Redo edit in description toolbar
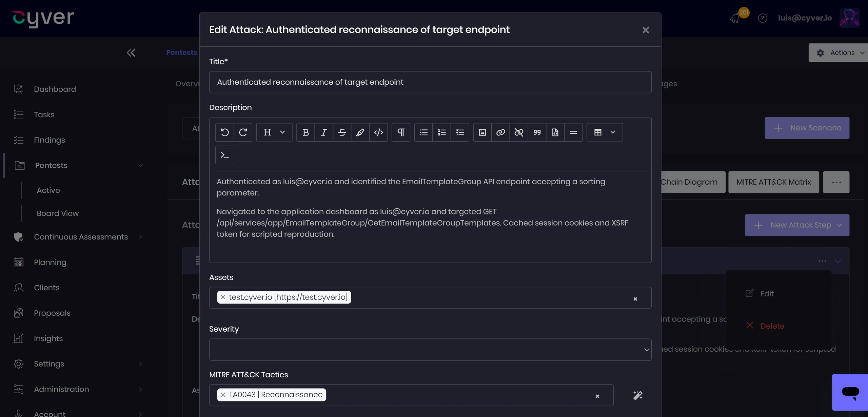The image size is (868, 417). point(243,132)
